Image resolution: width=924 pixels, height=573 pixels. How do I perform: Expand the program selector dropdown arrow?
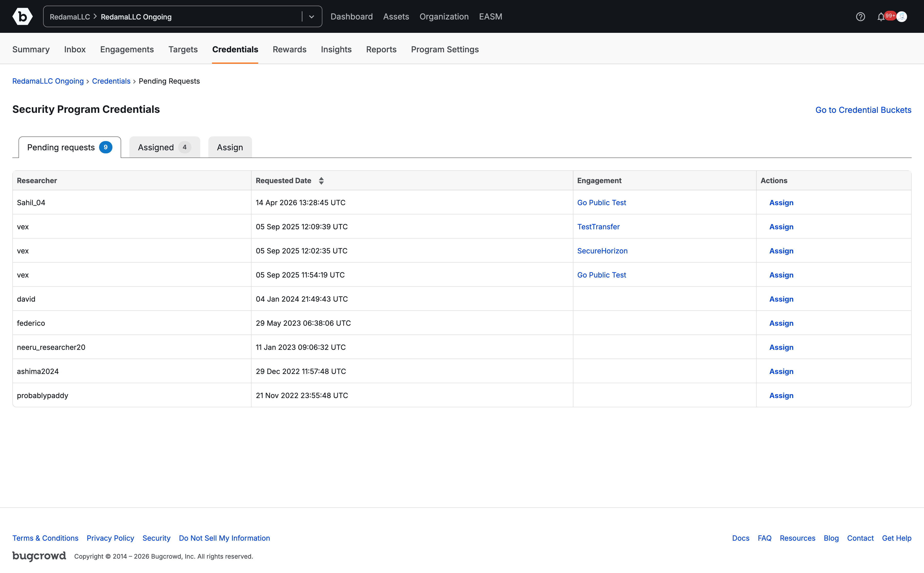click(311, 17)
